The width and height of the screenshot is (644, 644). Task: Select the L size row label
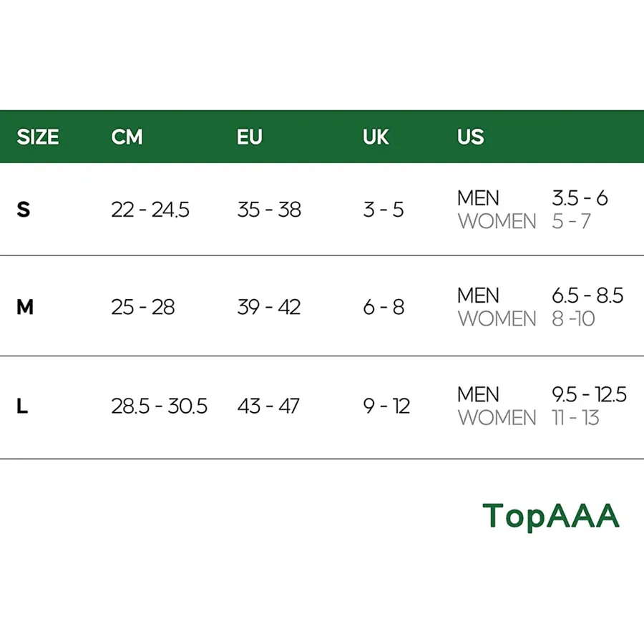22,406
